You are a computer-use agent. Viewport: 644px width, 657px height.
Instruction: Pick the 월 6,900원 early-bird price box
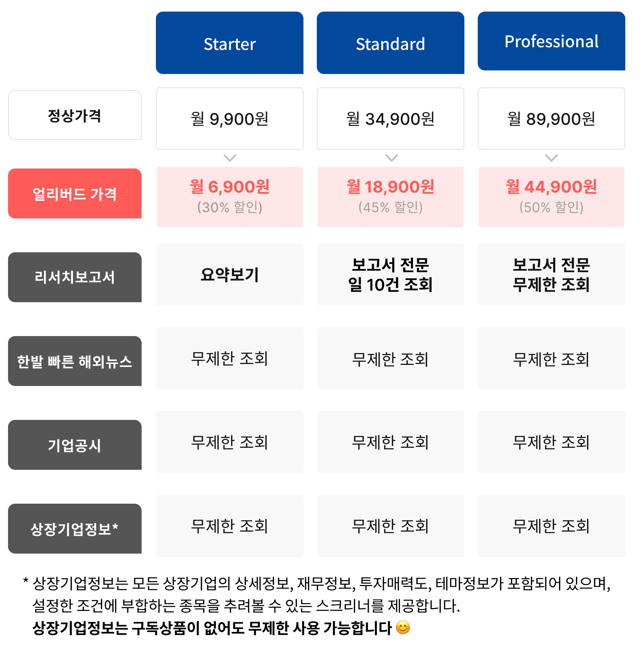click(x=230, y=197)
